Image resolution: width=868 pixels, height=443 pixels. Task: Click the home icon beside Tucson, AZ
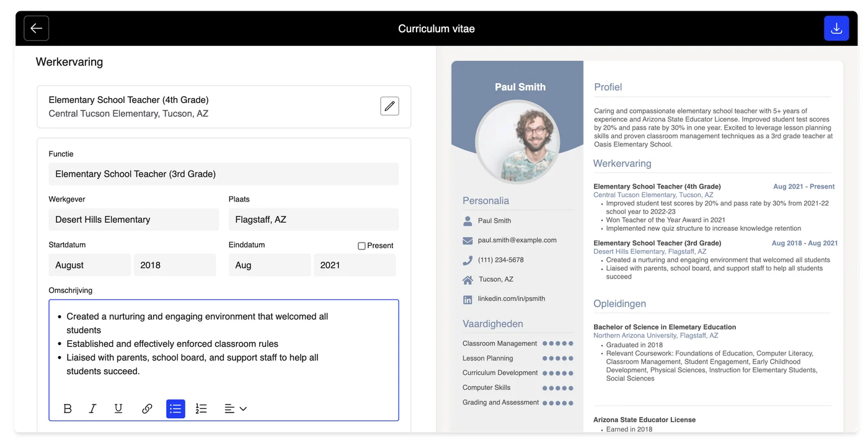point(467,280)
